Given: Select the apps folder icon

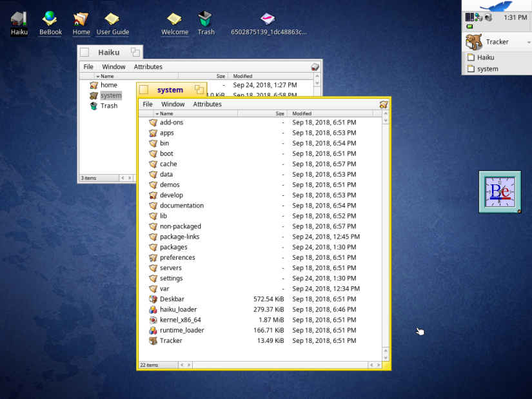Looking at the screenshot, I should [x=153, y=133].
